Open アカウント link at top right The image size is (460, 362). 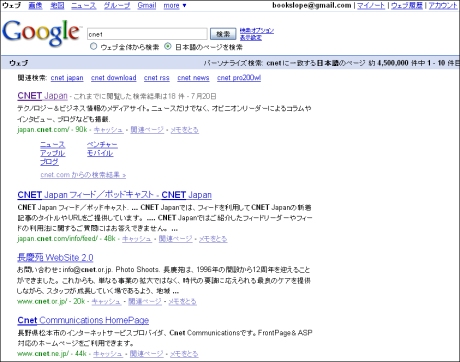click(x=443, y=5)
